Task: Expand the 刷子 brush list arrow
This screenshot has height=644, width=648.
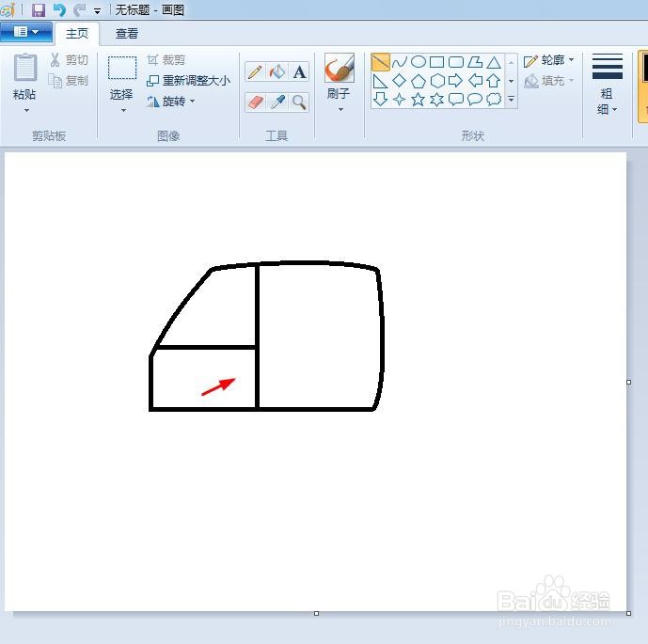Action: tap(340, 109)
